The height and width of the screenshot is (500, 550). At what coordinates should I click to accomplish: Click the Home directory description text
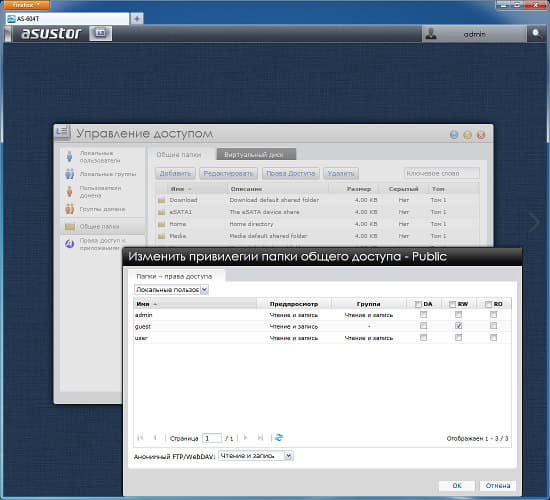pos(251,224)
